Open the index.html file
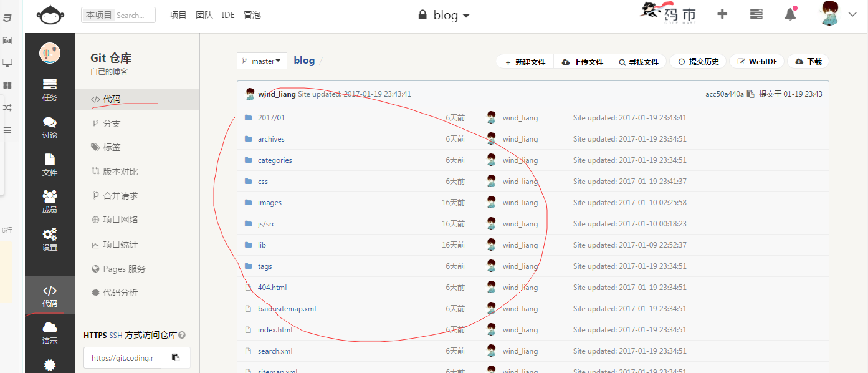868x373 pixels. pos(275,330)
